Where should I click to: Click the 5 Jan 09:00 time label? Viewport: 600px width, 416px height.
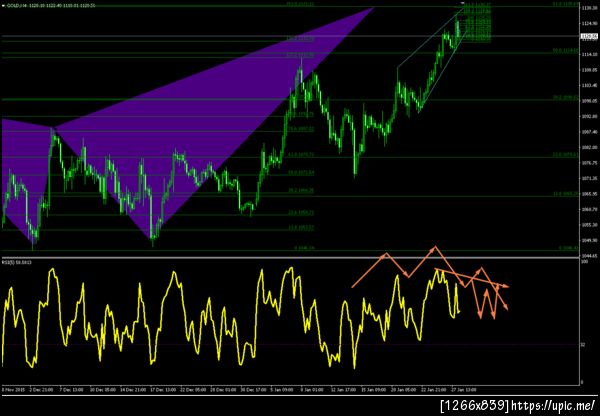pos(282,390)
